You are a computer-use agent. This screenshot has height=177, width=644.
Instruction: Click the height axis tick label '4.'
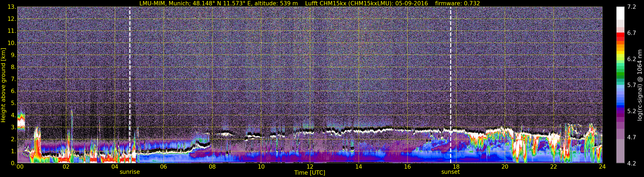point(13,115)
